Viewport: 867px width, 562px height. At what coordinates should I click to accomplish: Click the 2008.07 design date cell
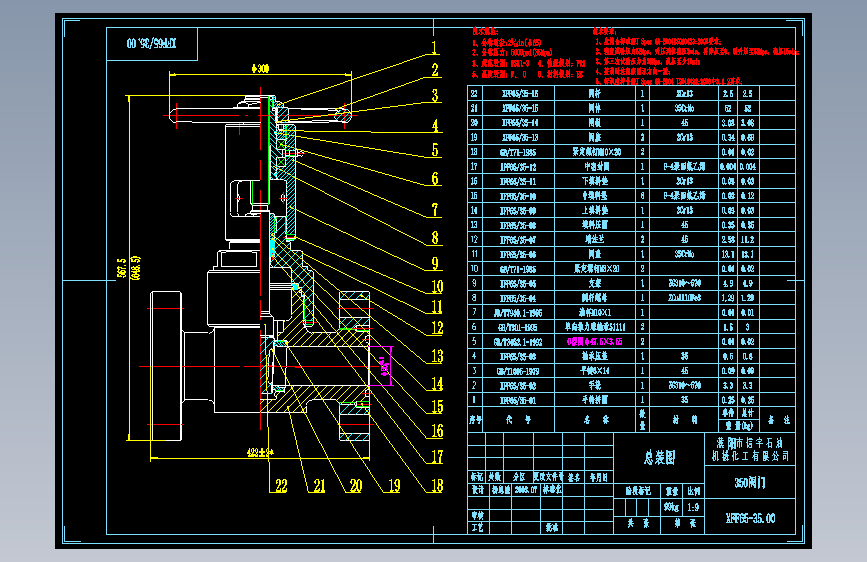point(525,490)
